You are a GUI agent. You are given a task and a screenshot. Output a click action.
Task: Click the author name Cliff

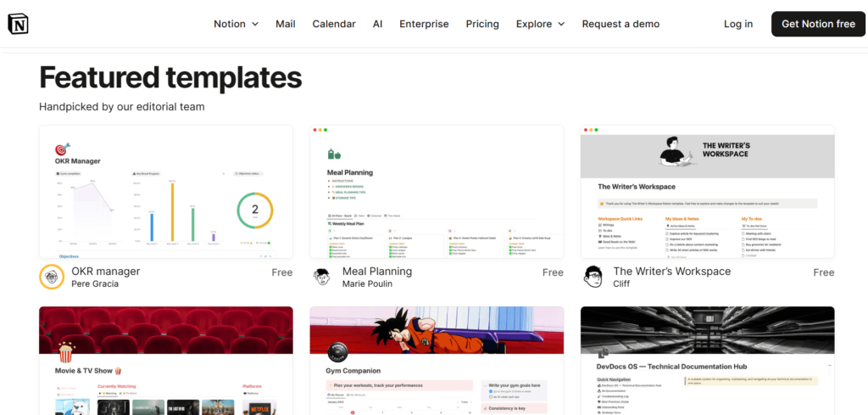click(x=621, y=284)
